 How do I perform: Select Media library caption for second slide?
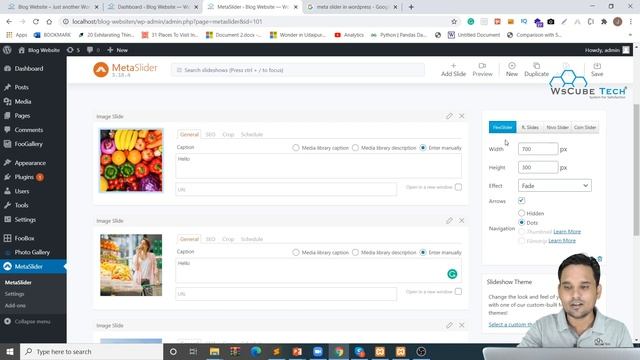(296, 252)
